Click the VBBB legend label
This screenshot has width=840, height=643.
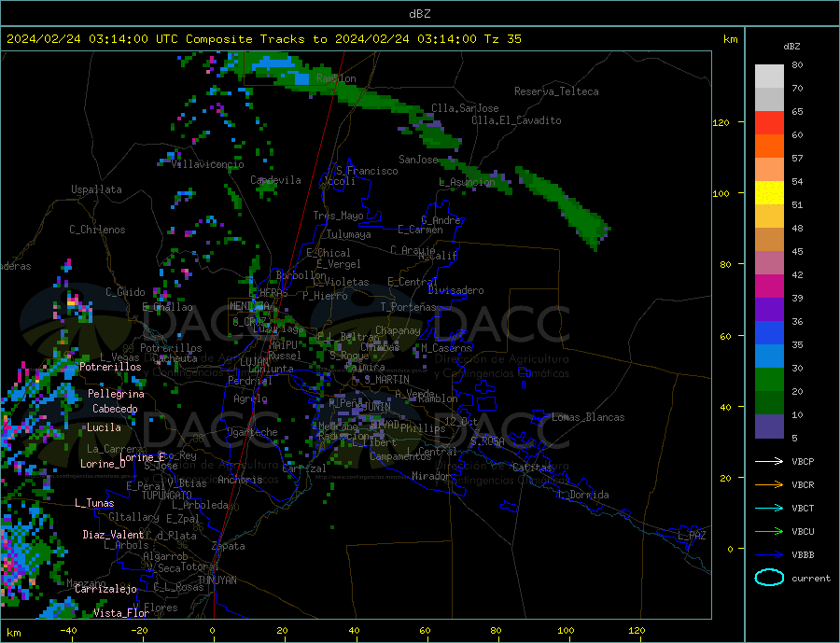point(803,555)
